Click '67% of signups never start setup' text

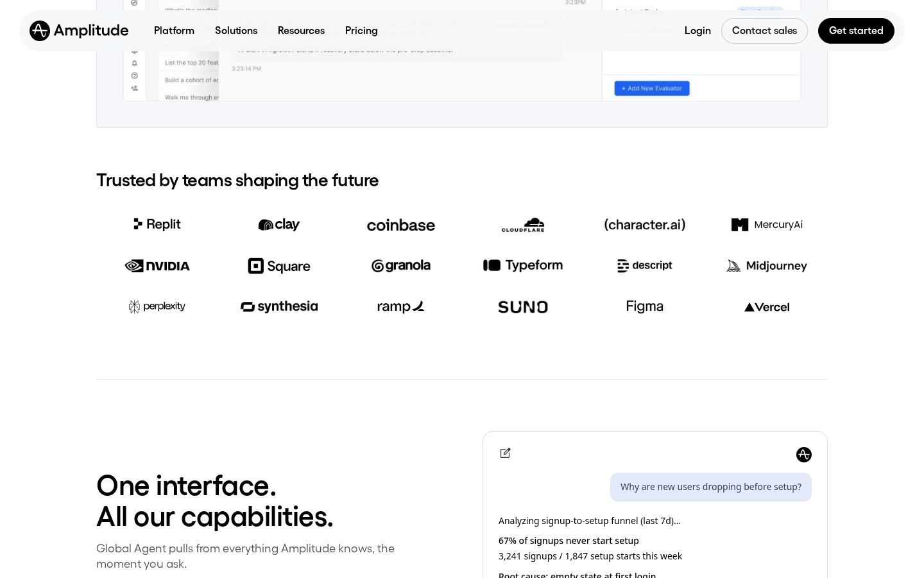(569, 541)
